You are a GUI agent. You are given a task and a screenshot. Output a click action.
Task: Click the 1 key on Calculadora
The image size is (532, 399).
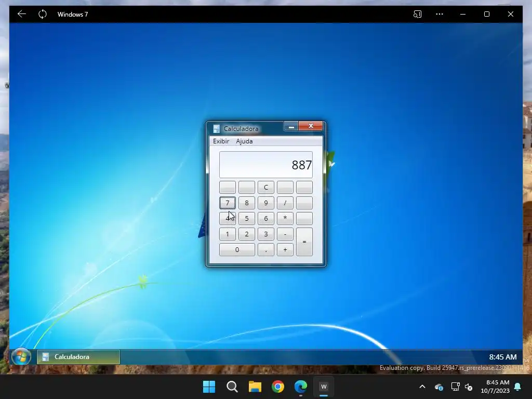(228, 234)
